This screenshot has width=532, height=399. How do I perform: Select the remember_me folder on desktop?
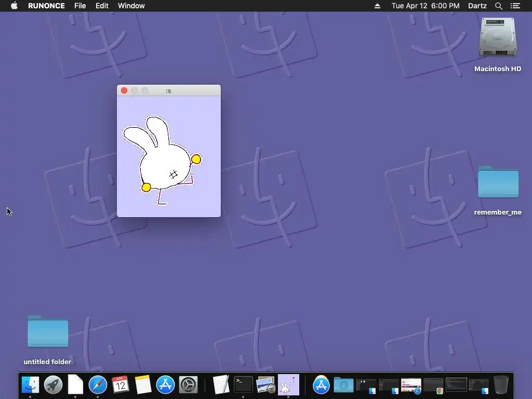coord(498,181)
